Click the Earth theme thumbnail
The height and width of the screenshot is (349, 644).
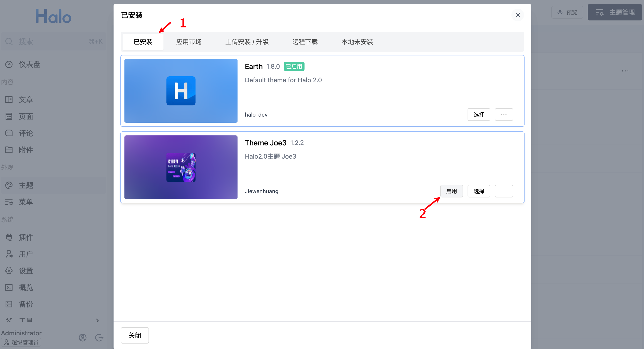(x=181, y=91)
